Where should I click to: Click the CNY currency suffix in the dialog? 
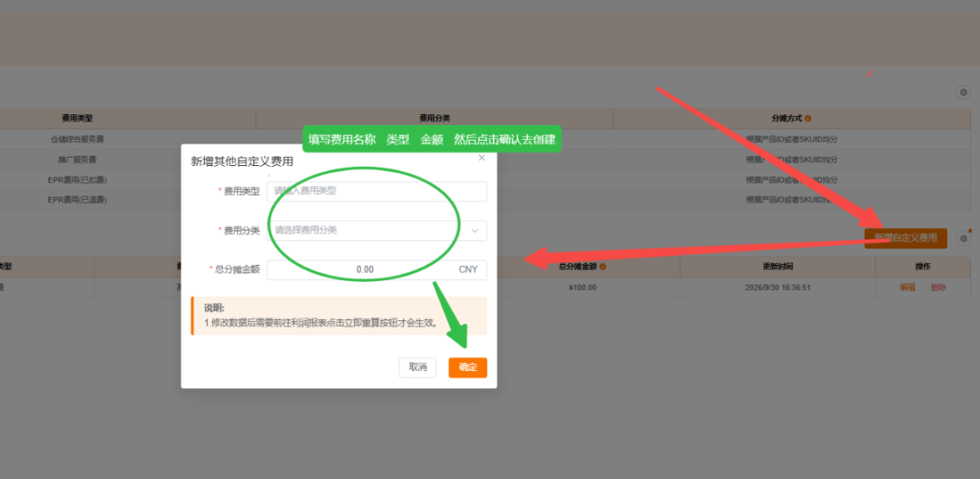click(468, 269)
